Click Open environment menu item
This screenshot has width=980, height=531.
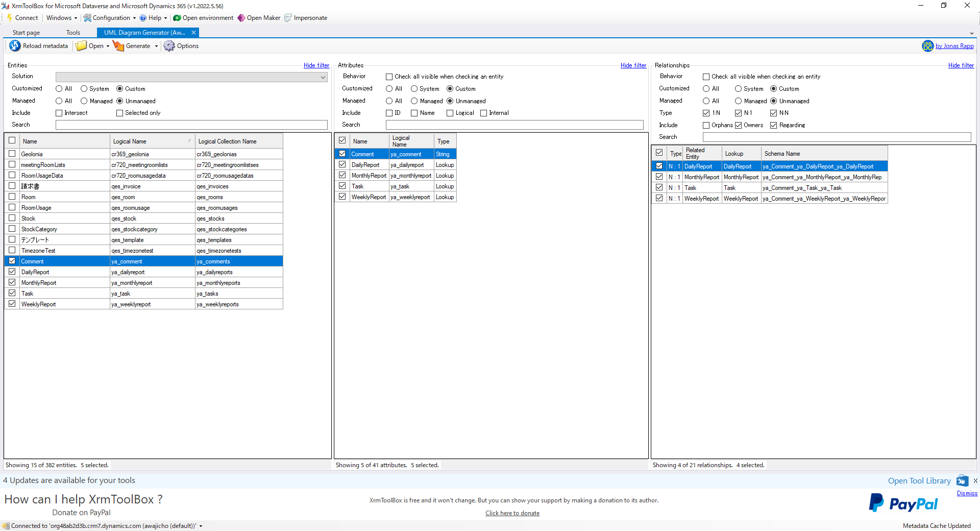(208, 18)
